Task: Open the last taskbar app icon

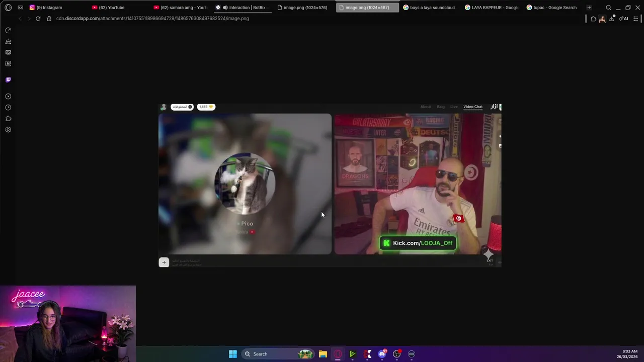Action: click(412, 354)
